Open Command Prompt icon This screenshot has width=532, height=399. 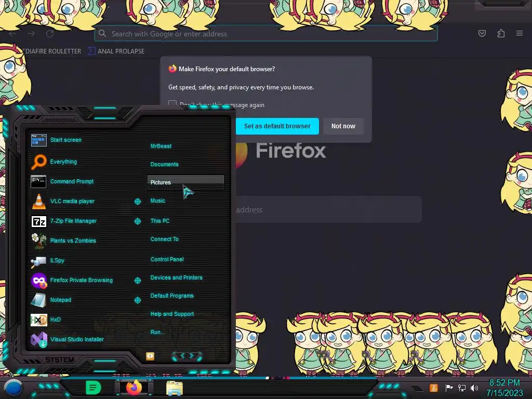coord(38,181)
